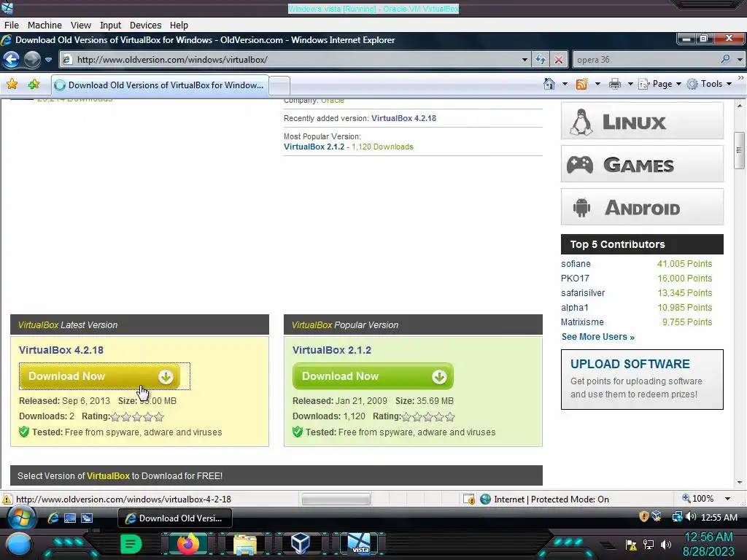The width and height of the screenshot is (747, 560).
Task: Click Download Now for VirtualBox 2.1.2
Action: [373, 376]
